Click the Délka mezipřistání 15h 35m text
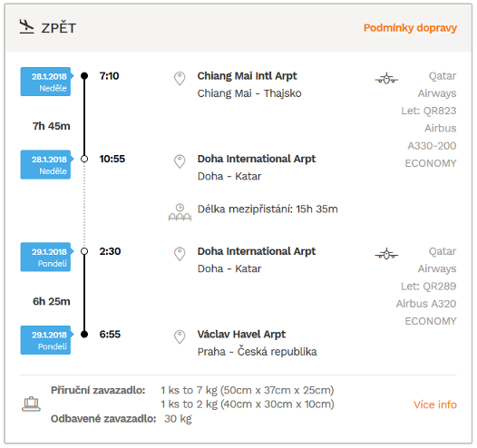 268,209
